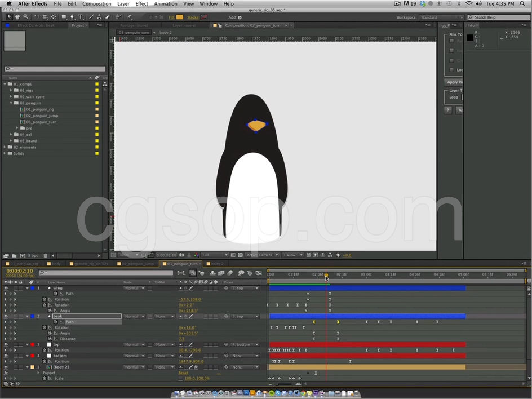
Task: Open the graph editor button
Action: [x=259, y=273]
